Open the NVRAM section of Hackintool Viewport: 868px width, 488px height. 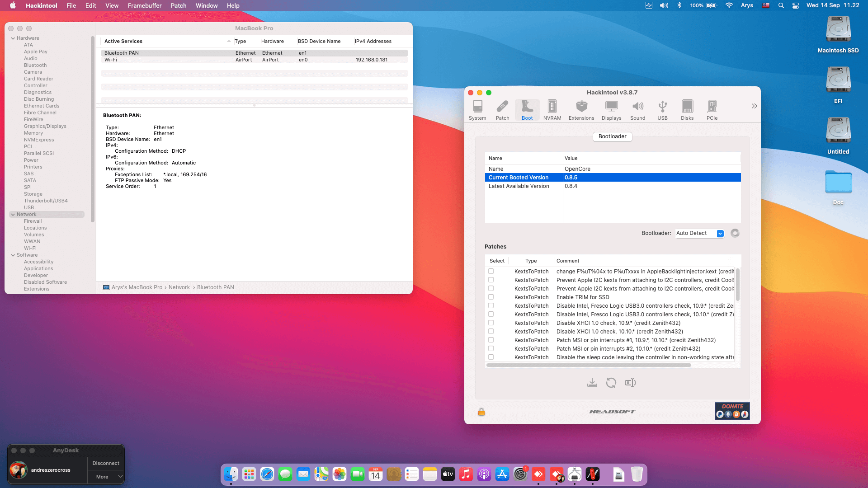(x=552, y=110)
